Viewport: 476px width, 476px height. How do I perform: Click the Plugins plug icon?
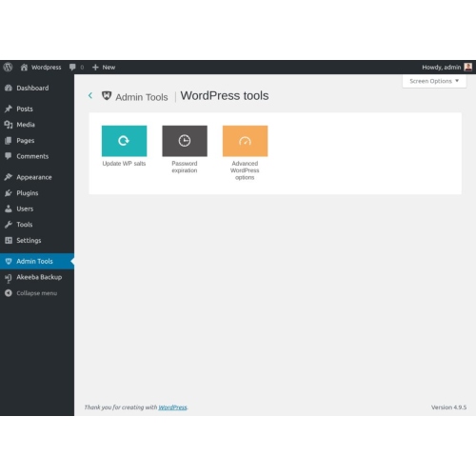pos(9,193)
